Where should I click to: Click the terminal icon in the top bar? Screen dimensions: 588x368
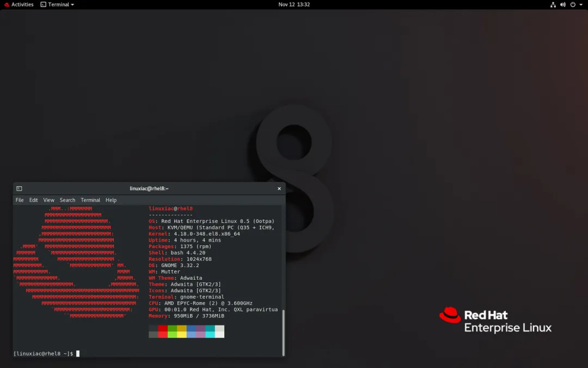44,4
